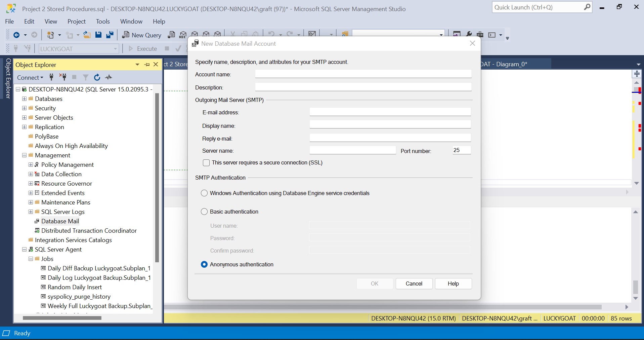Click the Navigate Backward arrow icon
This screenshot has width=644, height=340.
point(16,35)
